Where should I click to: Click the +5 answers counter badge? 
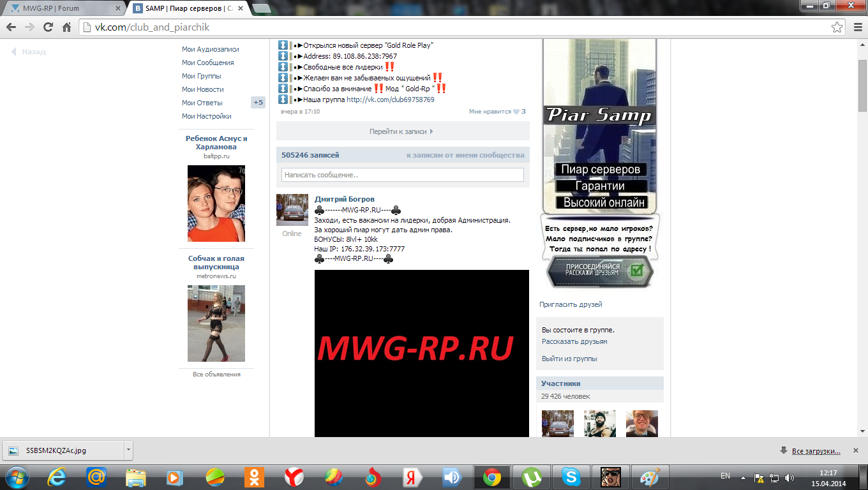tap(258, 103)
